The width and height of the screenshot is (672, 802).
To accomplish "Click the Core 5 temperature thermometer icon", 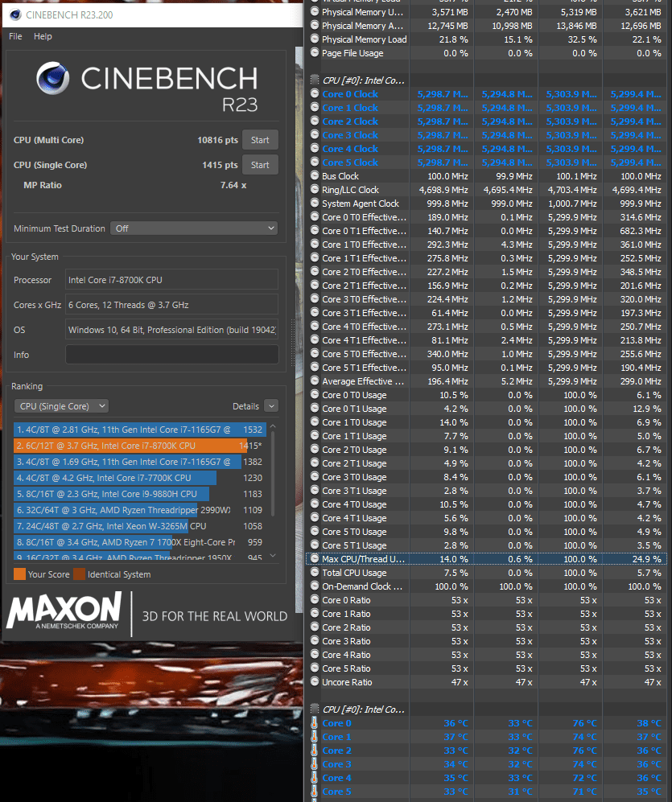I will [315, 792].
